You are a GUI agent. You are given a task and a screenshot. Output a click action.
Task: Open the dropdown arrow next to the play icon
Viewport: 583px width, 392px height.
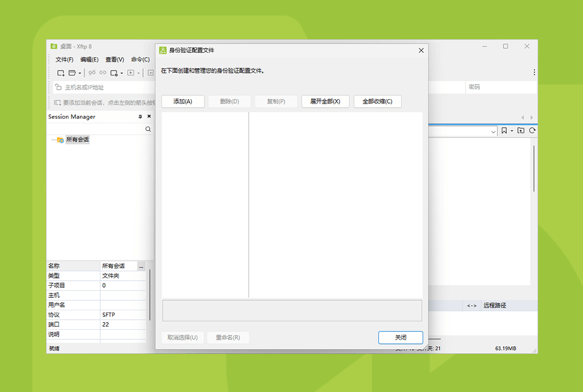138,73
